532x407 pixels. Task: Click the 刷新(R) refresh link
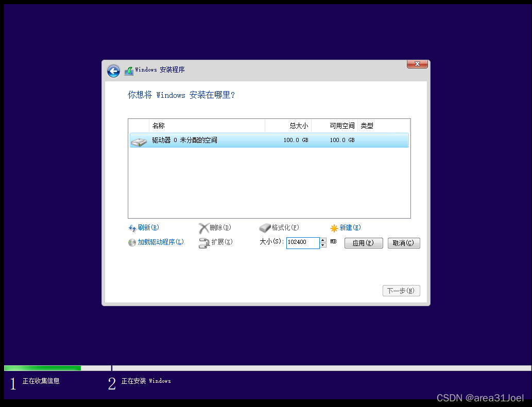point(148,227)
